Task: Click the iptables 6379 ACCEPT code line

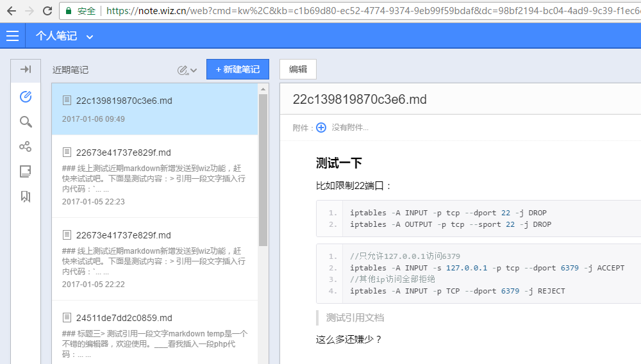Action: pyautogui.click(x=487, y=268)
